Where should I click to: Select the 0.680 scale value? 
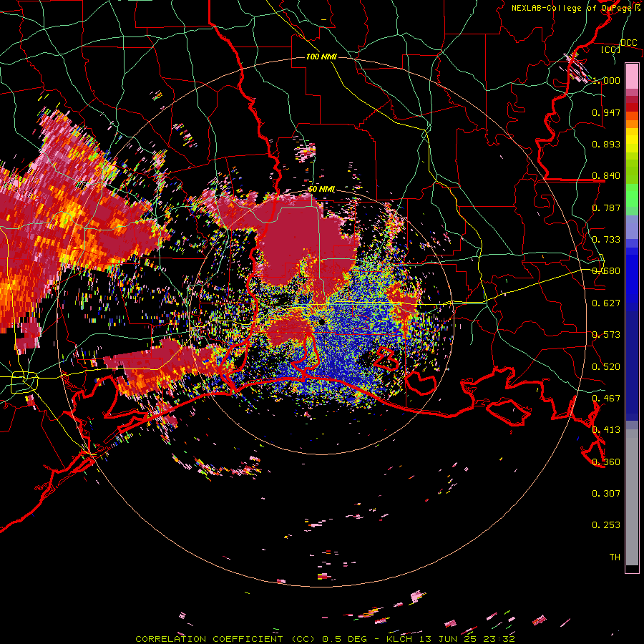pos(606,271)
